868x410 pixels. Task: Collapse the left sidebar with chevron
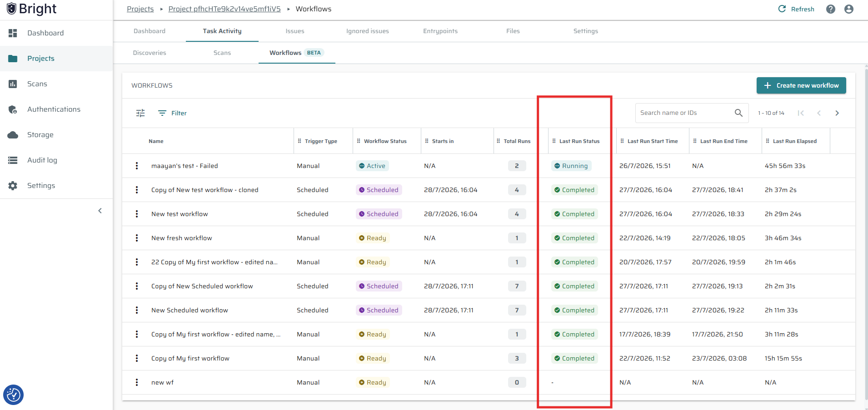pos(100,211)
